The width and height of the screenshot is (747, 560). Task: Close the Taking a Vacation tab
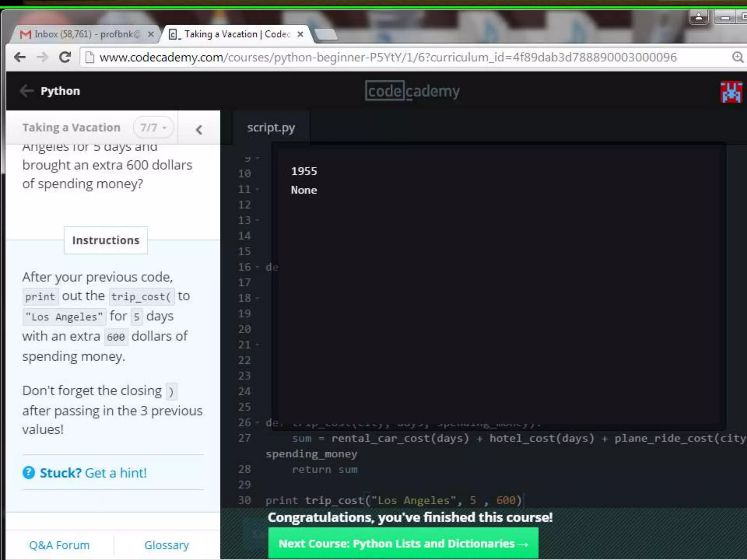click(x=300, y=34)
